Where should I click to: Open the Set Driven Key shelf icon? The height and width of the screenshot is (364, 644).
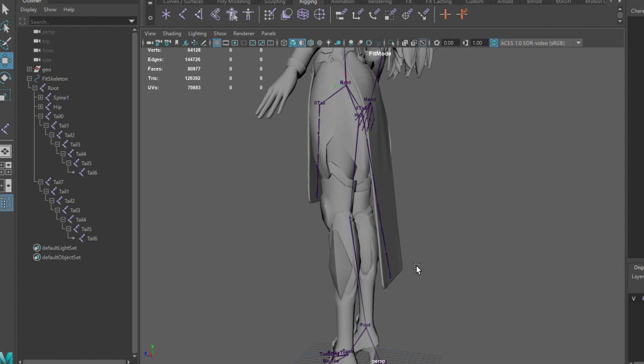click(x=462, y=14)
